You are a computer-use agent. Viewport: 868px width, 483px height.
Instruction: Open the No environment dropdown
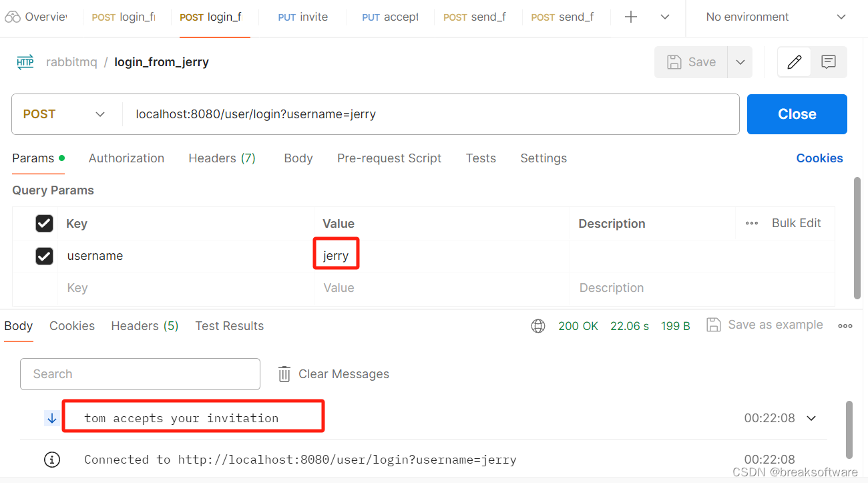point(776,17)
